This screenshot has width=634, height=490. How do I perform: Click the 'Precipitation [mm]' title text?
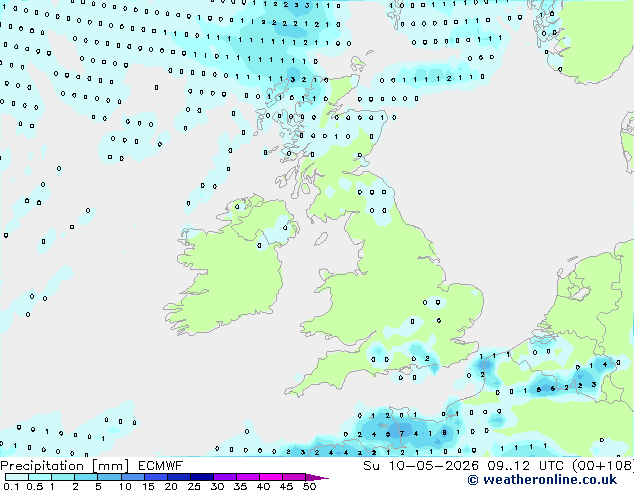[x=64, y=466]
